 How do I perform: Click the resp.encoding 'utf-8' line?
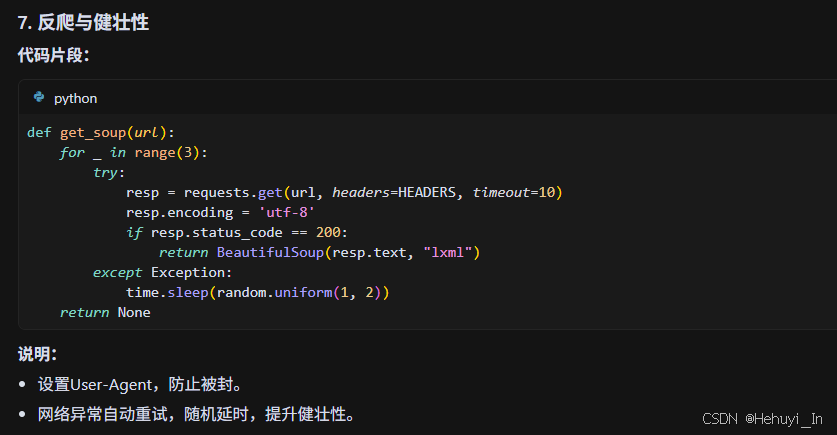click(x=221, y=212)
